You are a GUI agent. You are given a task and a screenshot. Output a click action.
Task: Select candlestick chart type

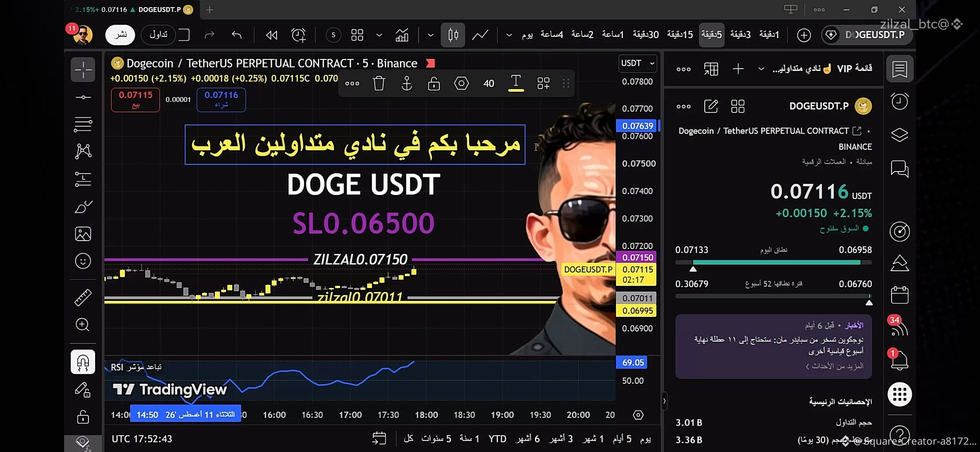453,35
